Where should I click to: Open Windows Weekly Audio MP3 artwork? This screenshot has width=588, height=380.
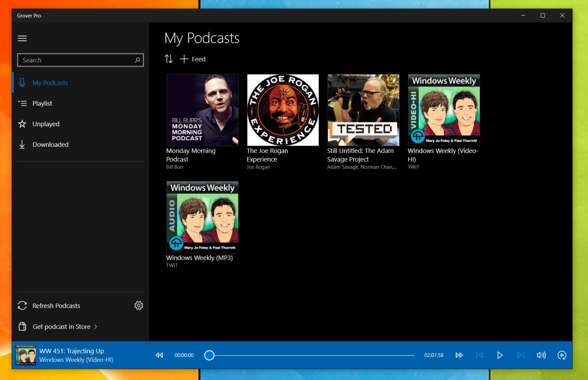pos(202,217)
